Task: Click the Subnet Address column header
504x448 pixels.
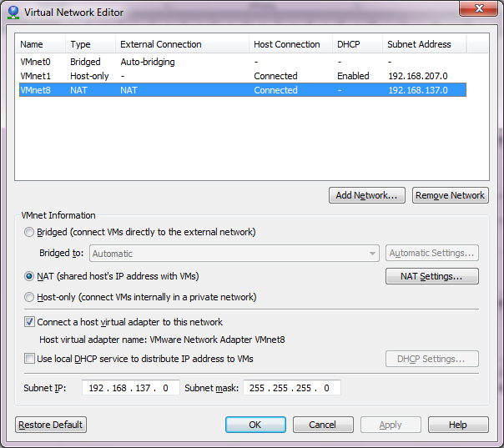Action: (424, 44)
